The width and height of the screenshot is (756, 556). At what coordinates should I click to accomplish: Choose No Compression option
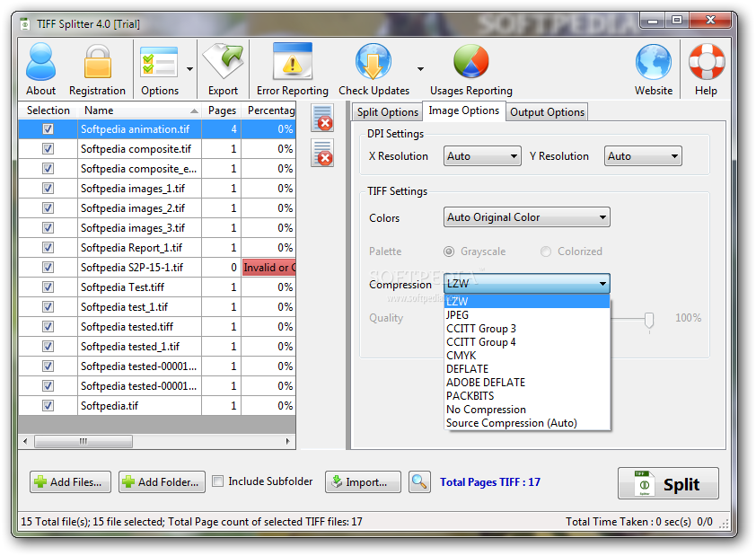(x=527, y=410)
